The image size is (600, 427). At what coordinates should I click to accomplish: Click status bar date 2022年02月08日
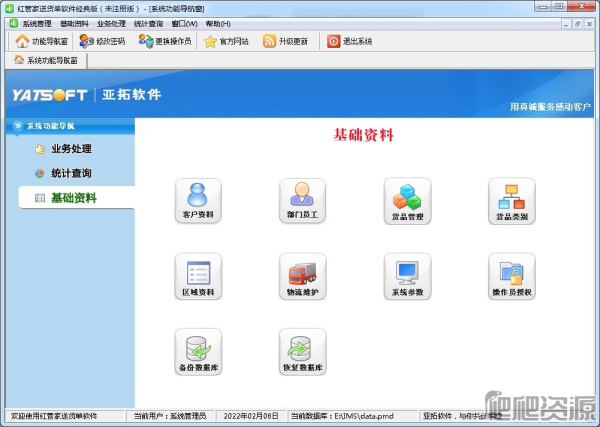(251, 416)
